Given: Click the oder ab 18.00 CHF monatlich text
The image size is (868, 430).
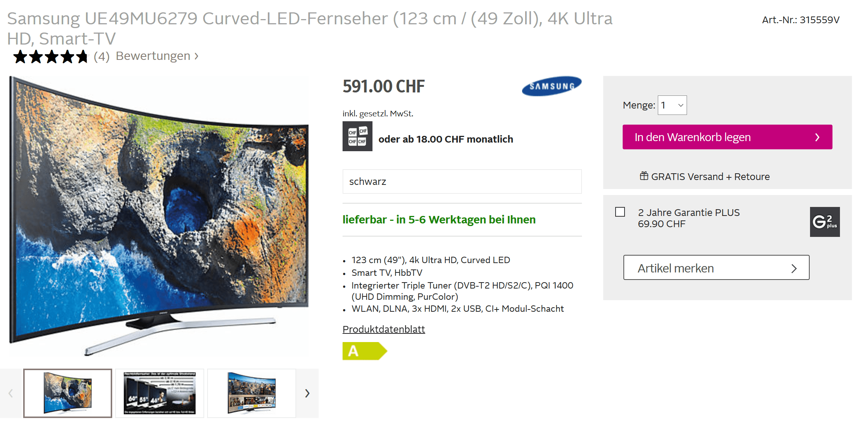Looking at the screenshot, I should (x=446, y=139).
